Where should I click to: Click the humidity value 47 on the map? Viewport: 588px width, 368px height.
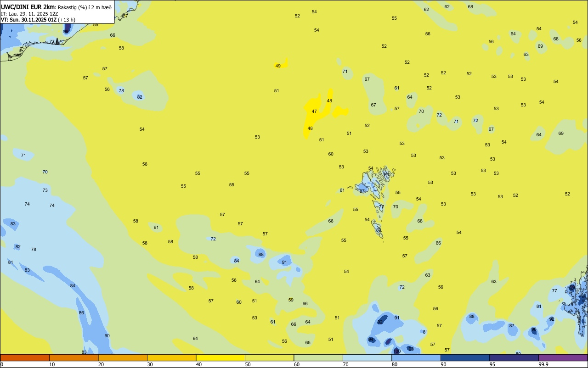click(314, 112)
